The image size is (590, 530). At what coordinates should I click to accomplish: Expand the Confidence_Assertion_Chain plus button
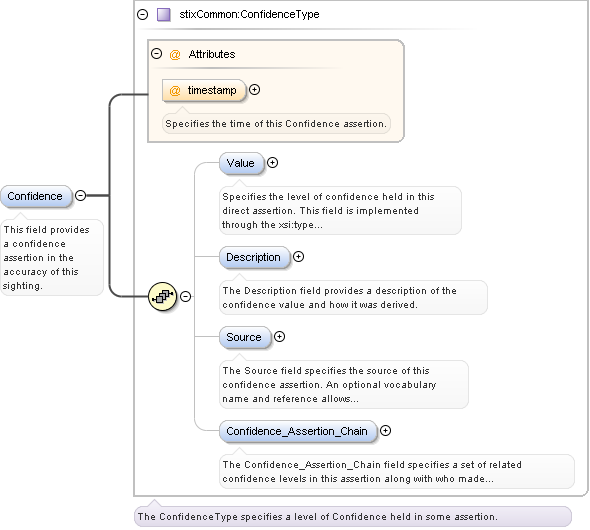click(x=385, y=430)
